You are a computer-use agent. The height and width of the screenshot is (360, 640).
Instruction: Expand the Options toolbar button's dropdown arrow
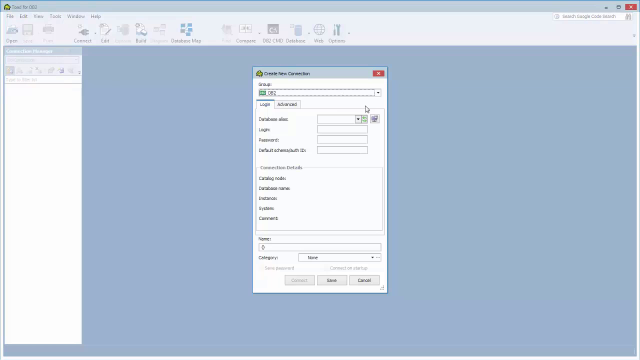tap(349, 33)
